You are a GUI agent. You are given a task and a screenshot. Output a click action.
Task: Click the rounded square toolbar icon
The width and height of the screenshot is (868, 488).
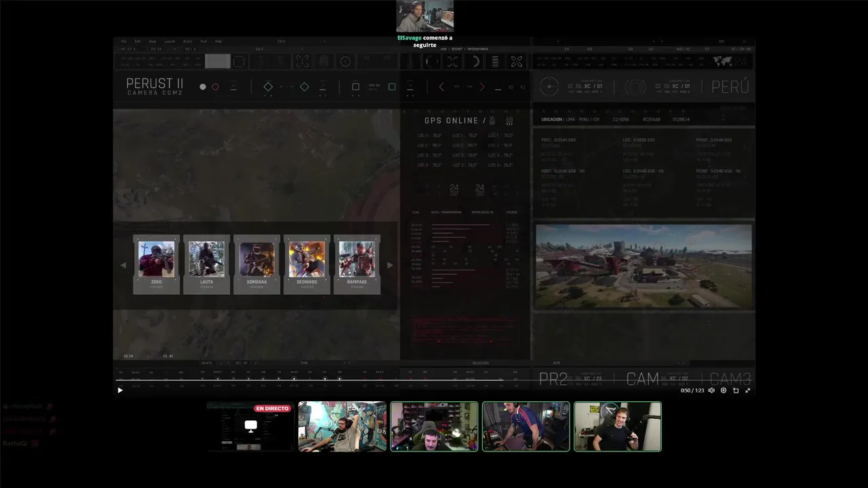tap(239, 62)
